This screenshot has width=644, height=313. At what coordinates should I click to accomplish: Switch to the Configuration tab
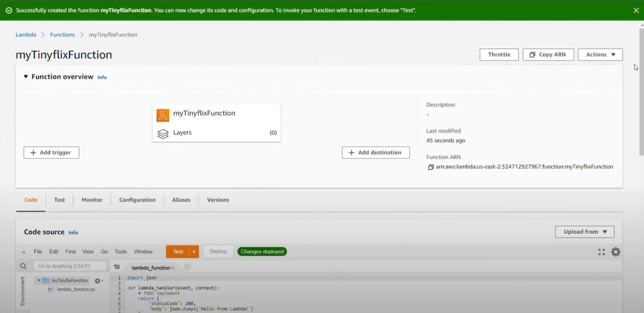tap(137, 200)
